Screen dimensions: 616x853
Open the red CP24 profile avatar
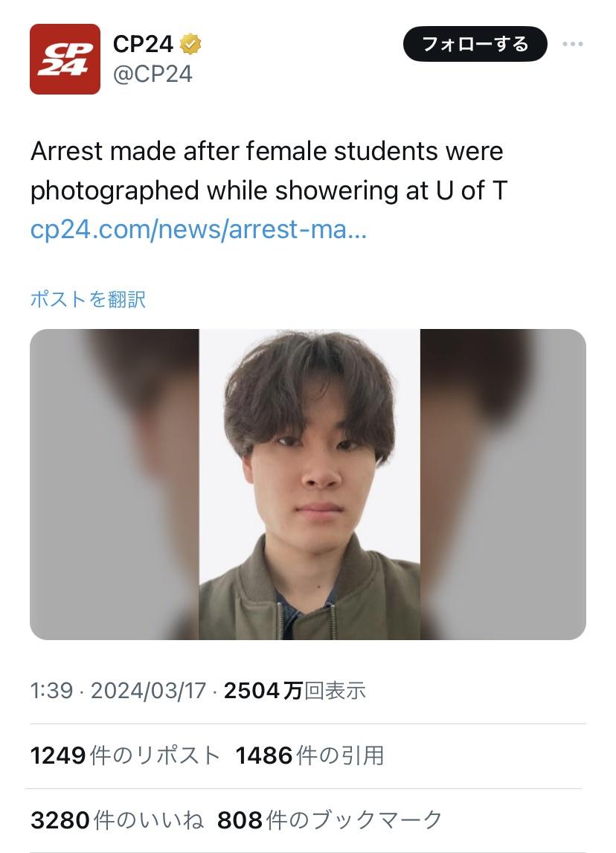(65, 60)
